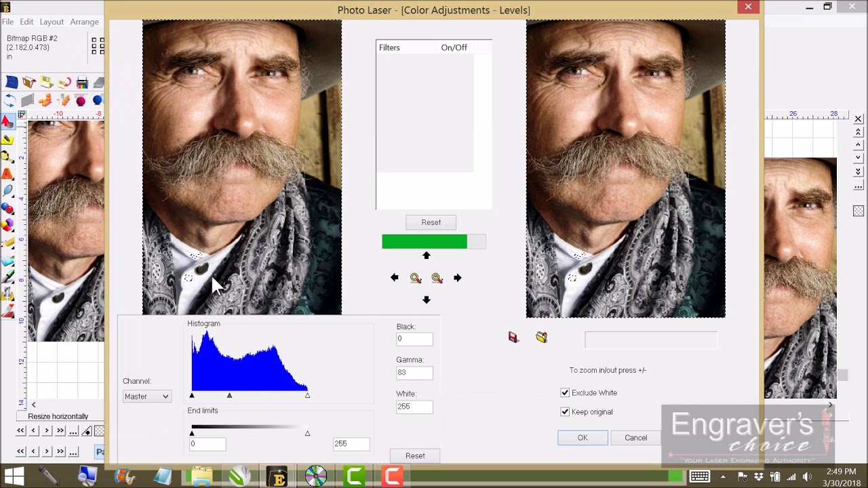Click the gamma midpoint slider under the histogram
Viewport: 868px width, 488px height.
pos(229,395)
